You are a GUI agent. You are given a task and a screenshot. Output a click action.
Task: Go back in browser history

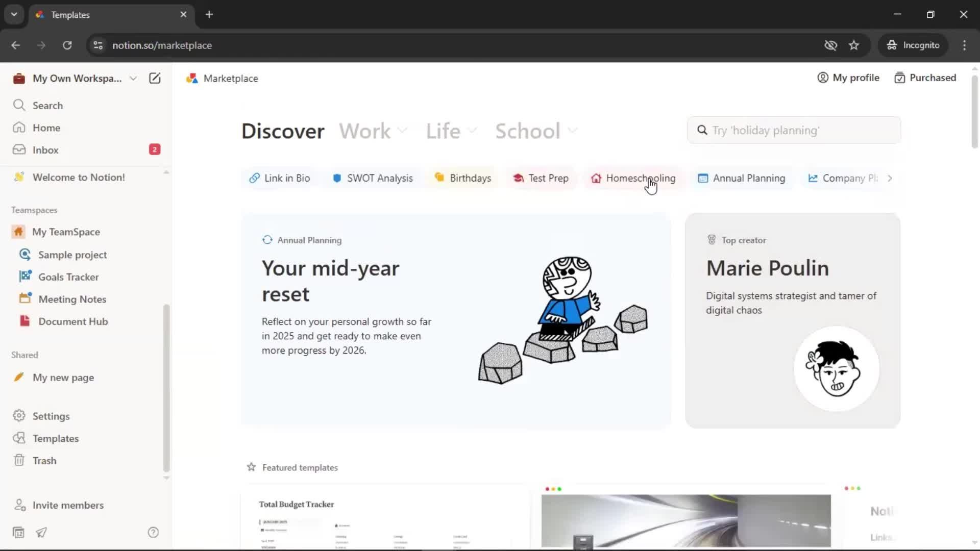point(15,45)
